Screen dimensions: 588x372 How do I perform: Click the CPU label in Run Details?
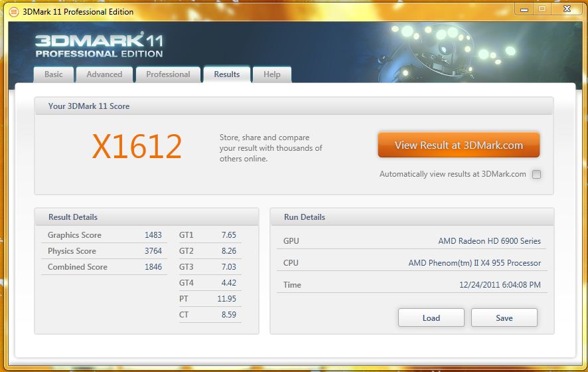(291, 263)
